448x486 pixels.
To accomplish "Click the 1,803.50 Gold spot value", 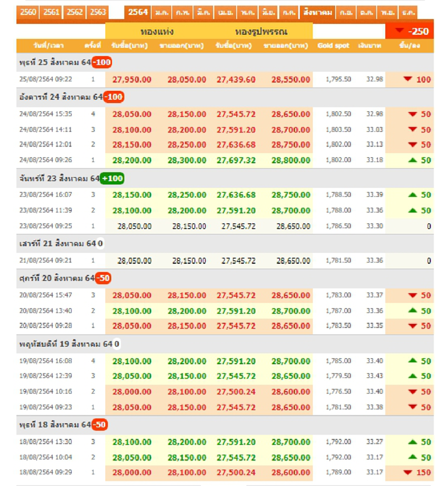I will 338,130.
